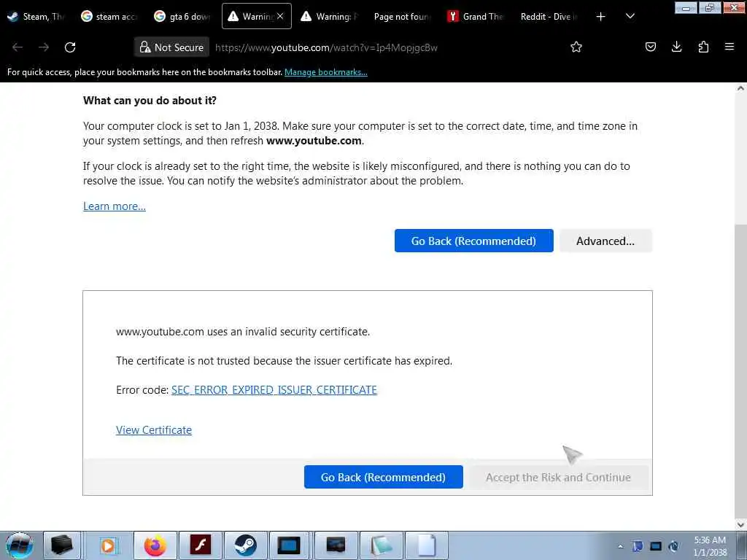Open the Pocket save icon
The height and width of the screenshot is (560, 747).
click(650, 47)
